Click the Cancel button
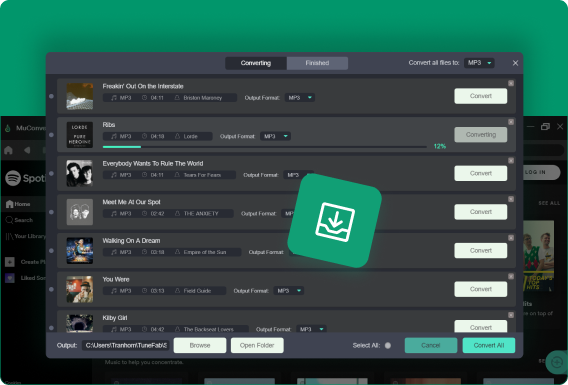Viewport: 568px width, 385px height. click(431, 346)
